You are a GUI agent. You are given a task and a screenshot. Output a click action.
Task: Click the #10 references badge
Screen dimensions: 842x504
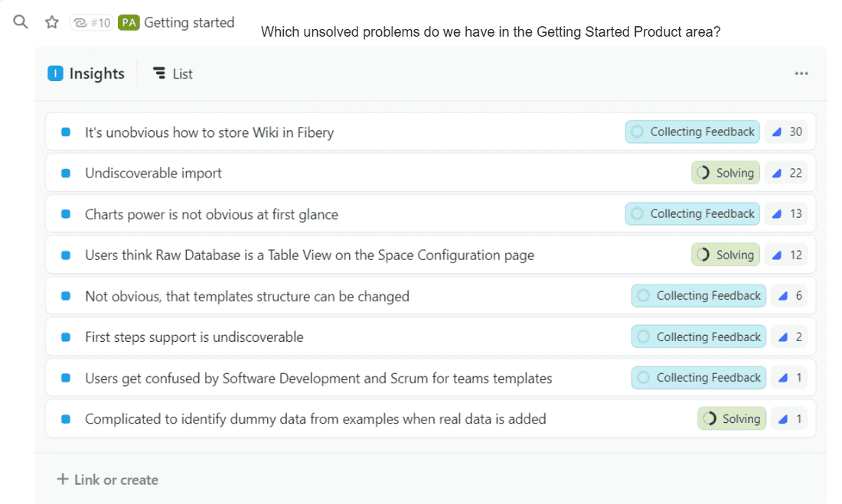tap(92, 23)
